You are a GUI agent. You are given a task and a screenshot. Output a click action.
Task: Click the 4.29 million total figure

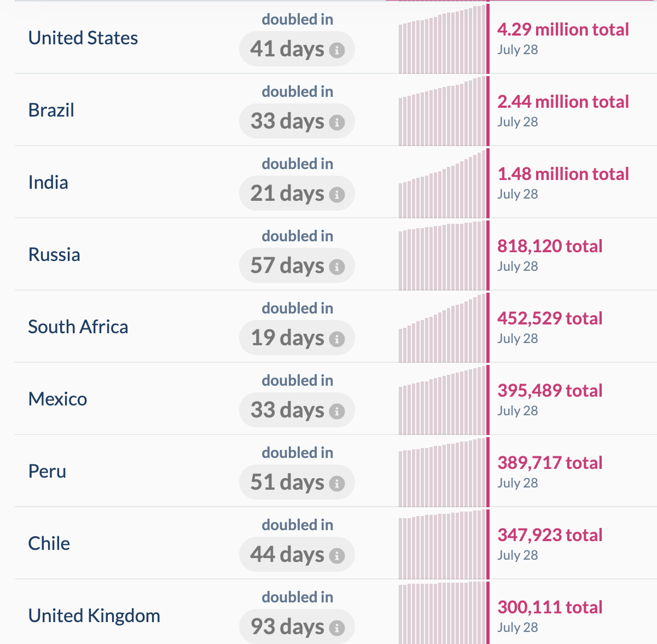(563, 30)
